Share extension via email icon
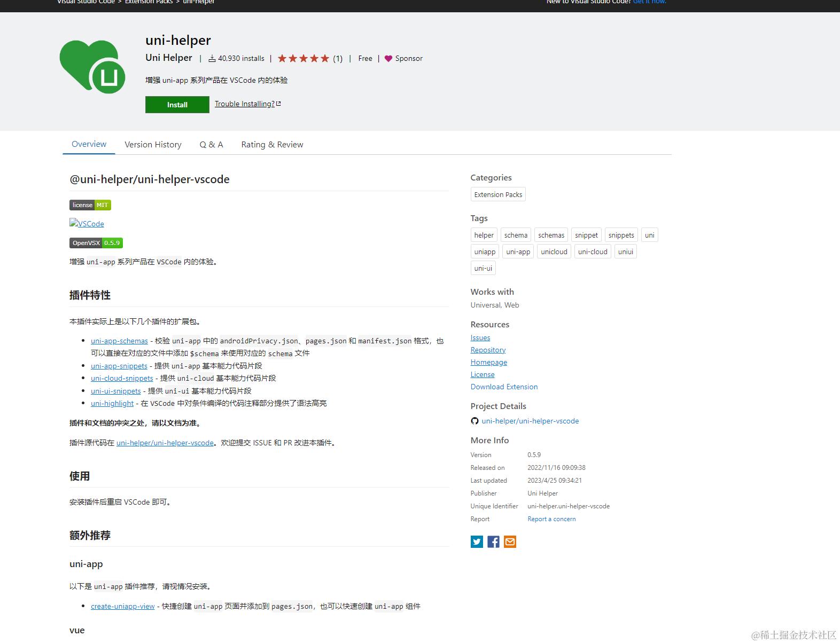The width and height of the screenshot is (840, 644). [x=510, y=542]
